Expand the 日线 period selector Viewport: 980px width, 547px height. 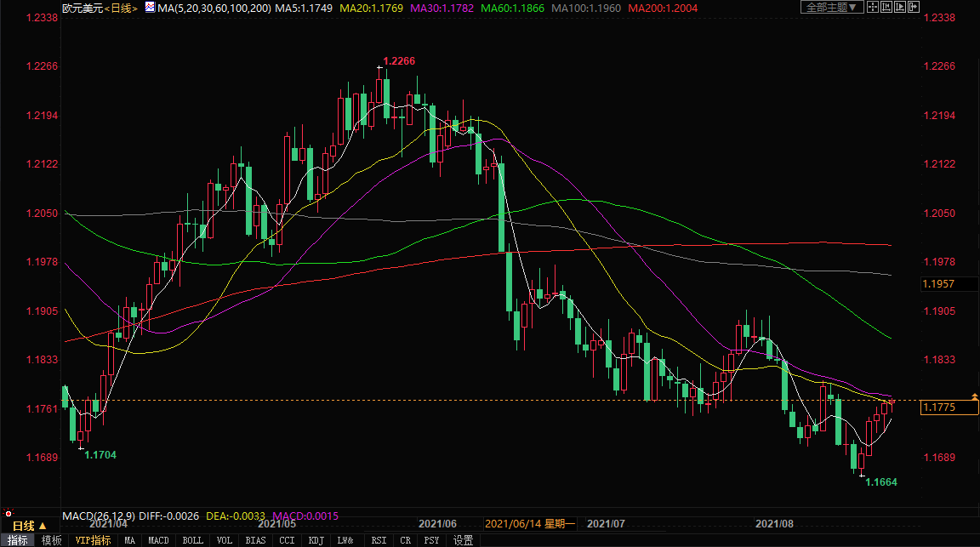[x=29, y=526]
